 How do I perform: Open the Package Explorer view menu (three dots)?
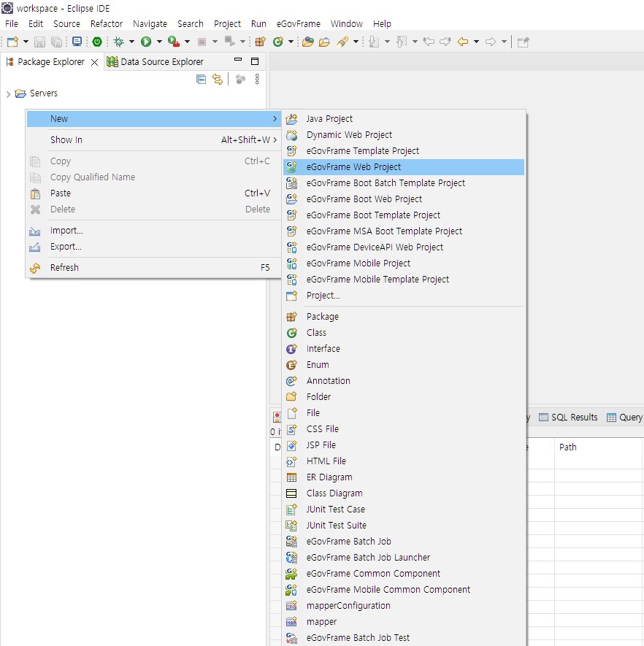point(257,80)
